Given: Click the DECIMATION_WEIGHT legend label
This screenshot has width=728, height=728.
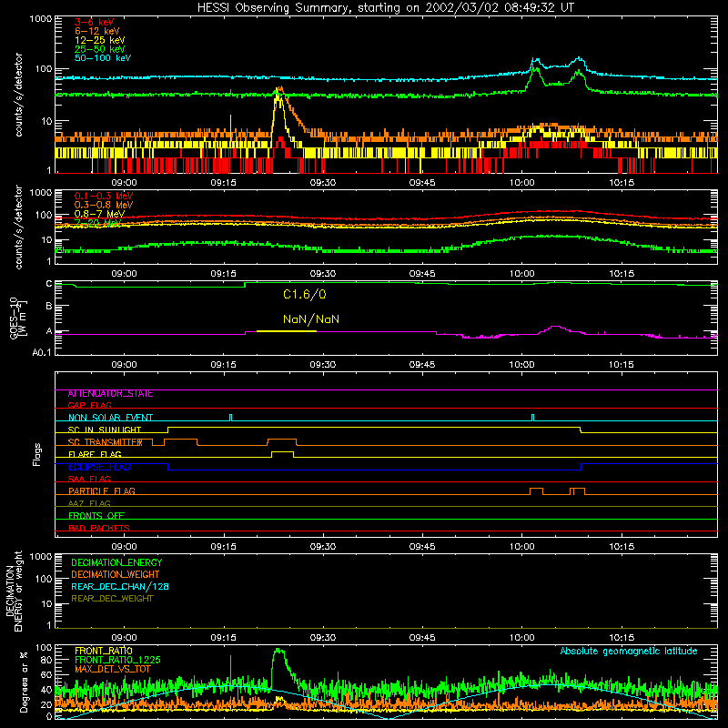Looking at the screenshot, I should coord(116,574).
